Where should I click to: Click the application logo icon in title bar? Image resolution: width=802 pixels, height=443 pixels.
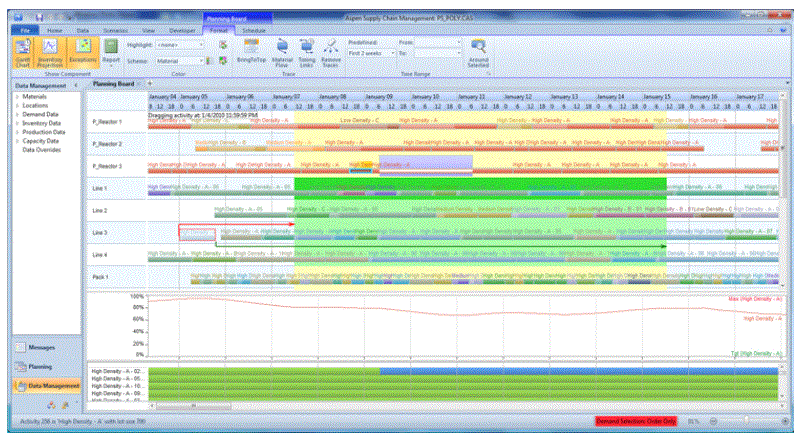tap(18, 18)
